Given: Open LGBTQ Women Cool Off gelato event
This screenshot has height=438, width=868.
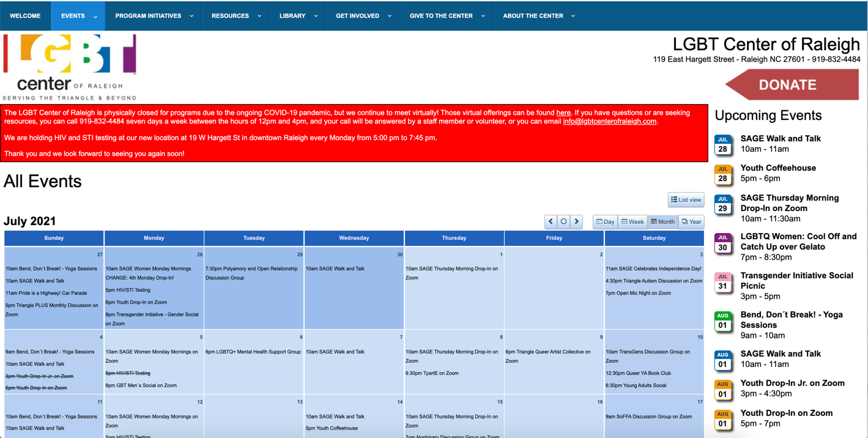Looking at the screenshot, I should [799, 242].
